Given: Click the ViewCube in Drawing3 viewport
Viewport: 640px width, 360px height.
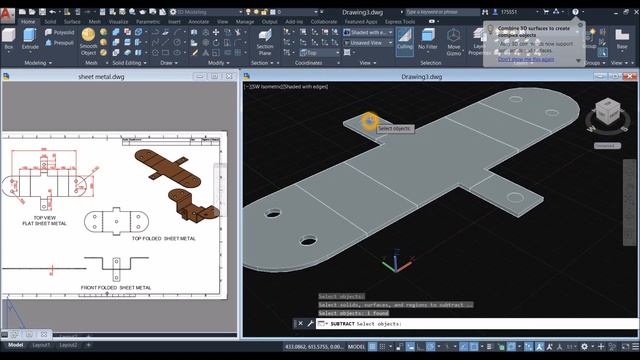Looking at the screenshot, I should pos(608,111).
